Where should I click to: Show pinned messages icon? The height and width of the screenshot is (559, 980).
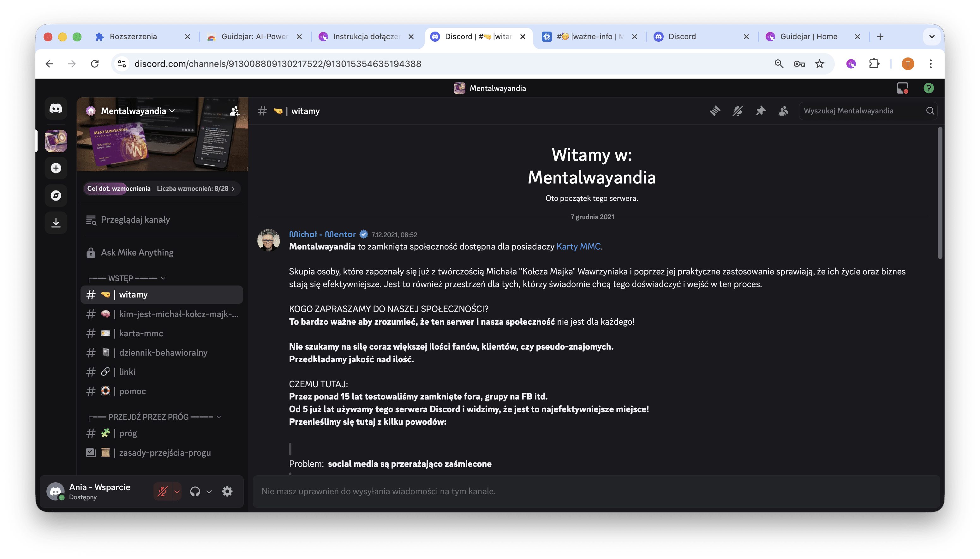click(x=760, y=111)
